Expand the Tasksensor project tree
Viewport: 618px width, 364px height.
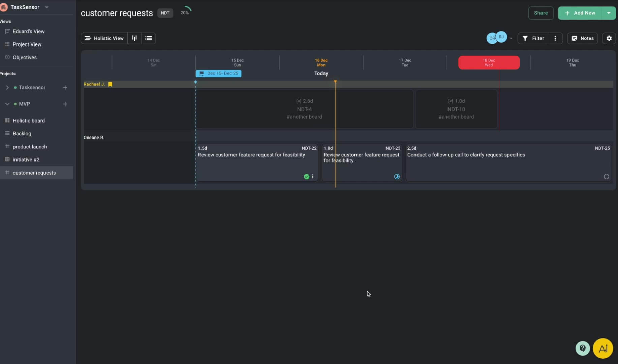[x=7, y=88]
